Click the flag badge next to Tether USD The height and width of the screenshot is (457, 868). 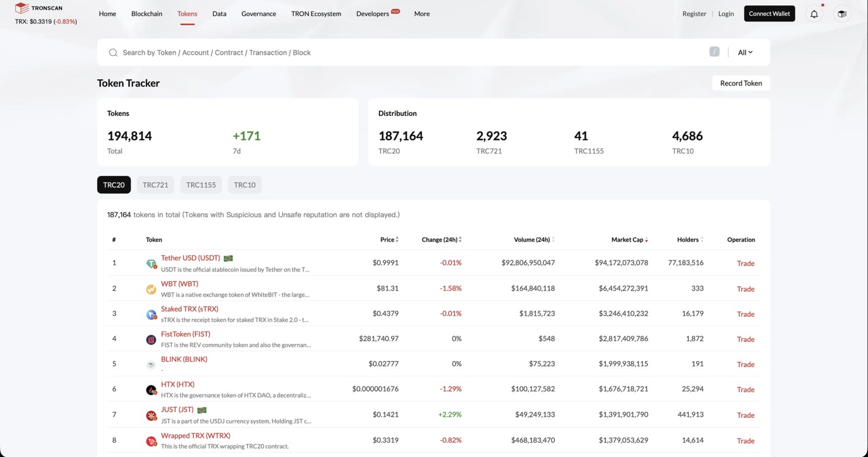pos(228,258)
